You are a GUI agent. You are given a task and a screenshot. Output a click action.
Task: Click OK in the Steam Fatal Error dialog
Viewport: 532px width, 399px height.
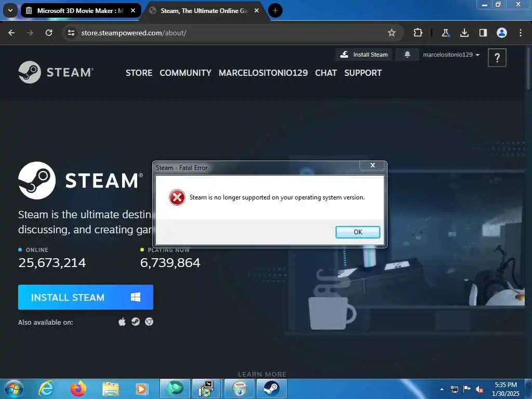point(357,232)
